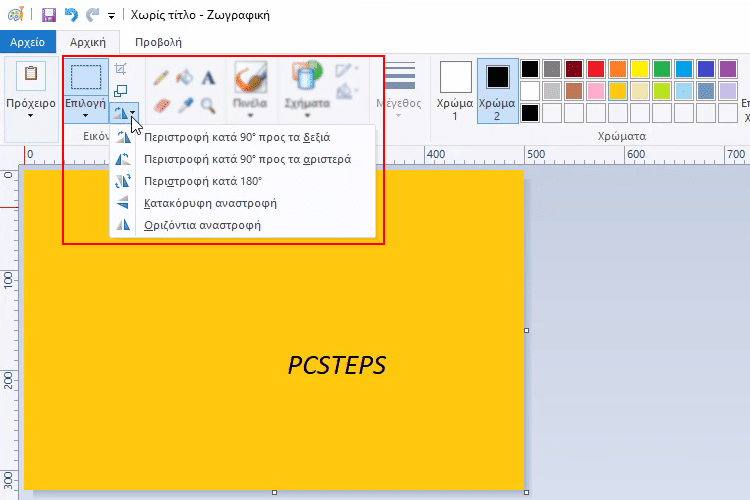Select the Text tool A icon
Image resolution: width=750 pixels, height=500 pixels.
(x=208, y=77)
